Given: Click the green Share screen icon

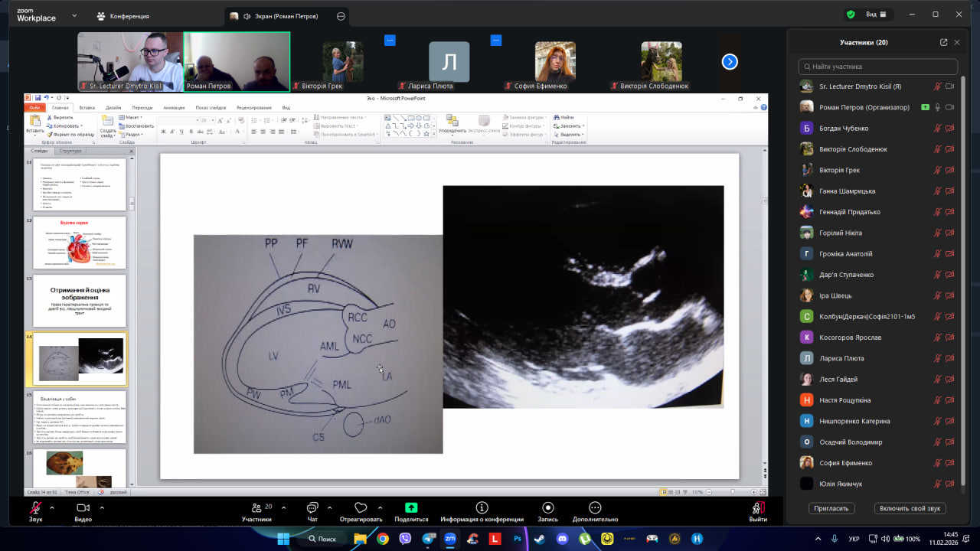Looking at the screenshot, I should [411, 508].
